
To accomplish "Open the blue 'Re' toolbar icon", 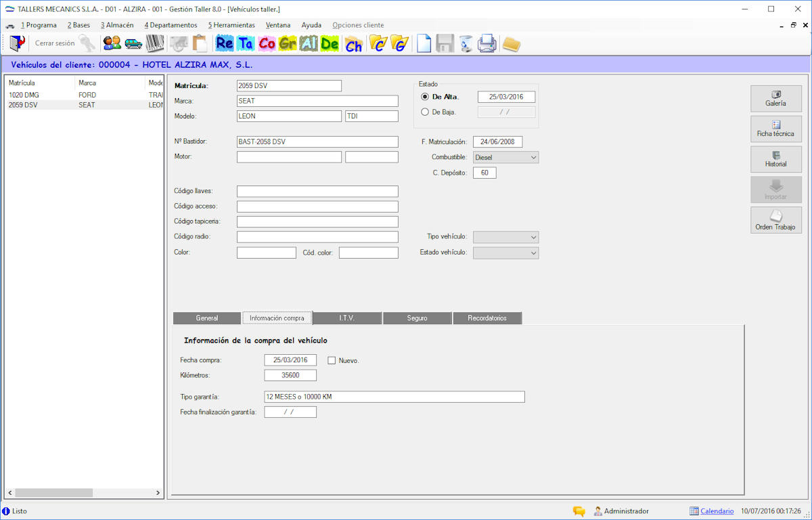I will click(225, 43).
